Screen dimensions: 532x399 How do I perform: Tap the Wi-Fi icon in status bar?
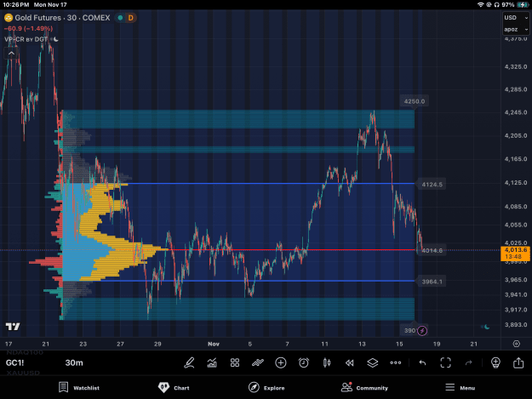click(480, 5)
